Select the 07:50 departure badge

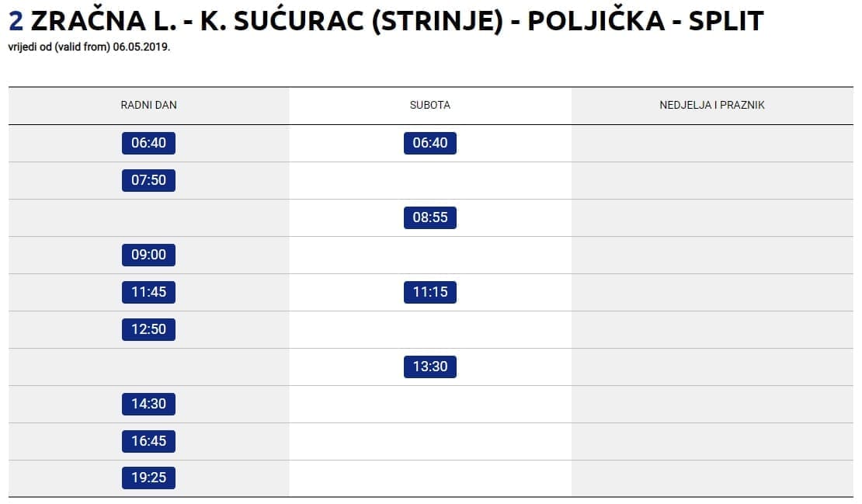coord(148,180)
